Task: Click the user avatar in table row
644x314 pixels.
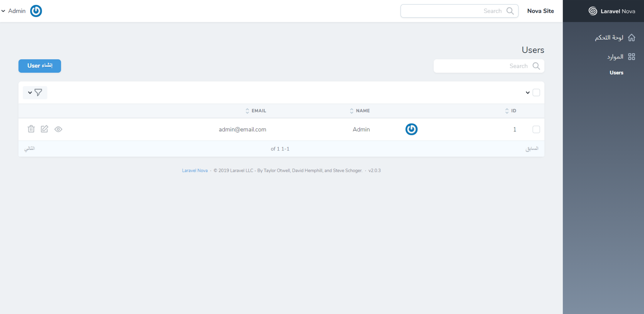Action: [x=411, y=129]
